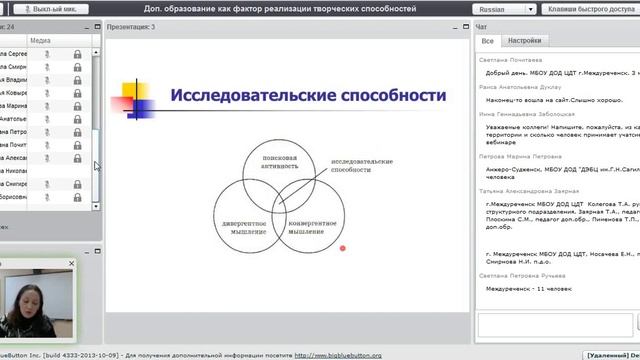The image size is (640, 360).
Task: Click the microphone icon in the Почит row
Action: [47, 145]
